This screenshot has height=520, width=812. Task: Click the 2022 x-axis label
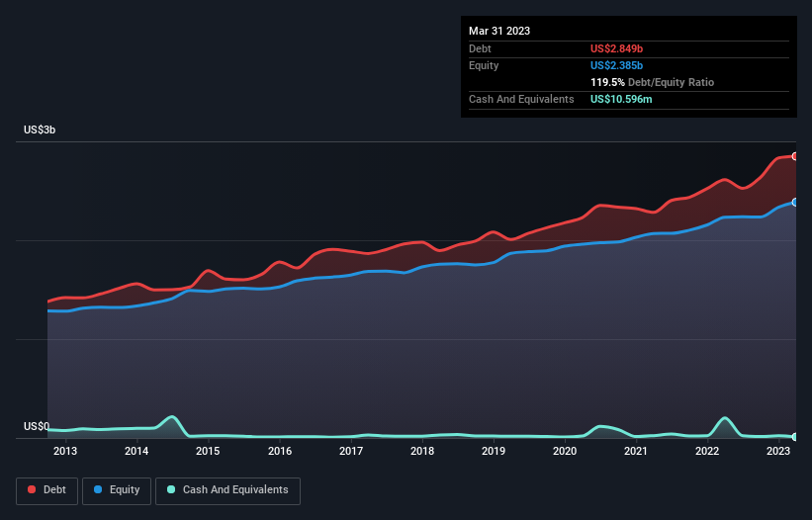click(707, 451)
